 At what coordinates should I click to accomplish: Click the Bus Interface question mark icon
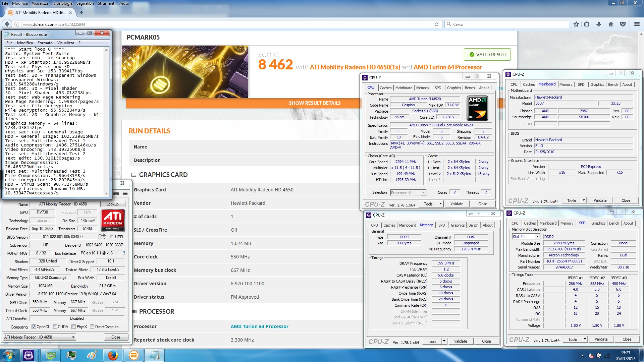(124, 253)
